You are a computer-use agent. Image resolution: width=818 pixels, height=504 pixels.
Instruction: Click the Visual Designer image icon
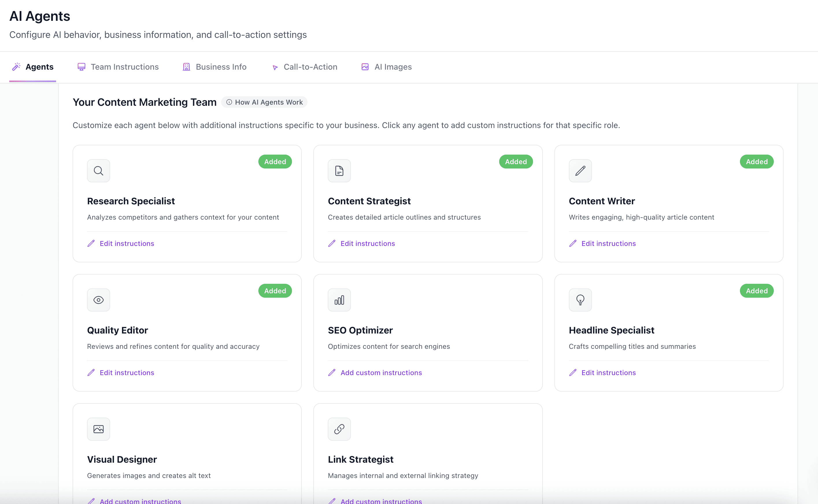click(98, 429)
